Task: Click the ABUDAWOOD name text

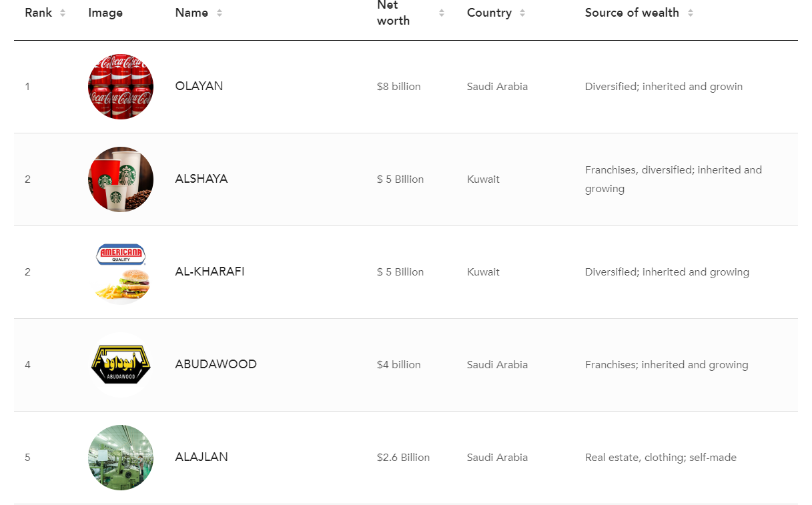Action: pyautogui.click(x=216, y=364)
